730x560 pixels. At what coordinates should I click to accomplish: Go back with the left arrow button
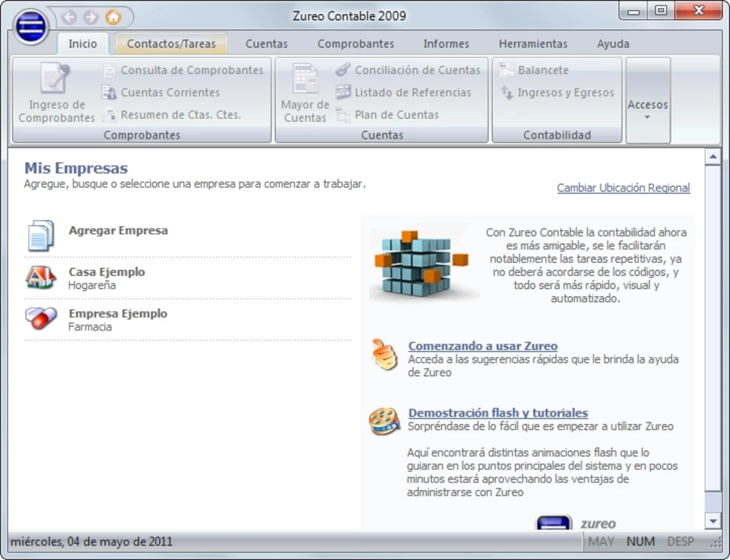(x=69, y=17)
